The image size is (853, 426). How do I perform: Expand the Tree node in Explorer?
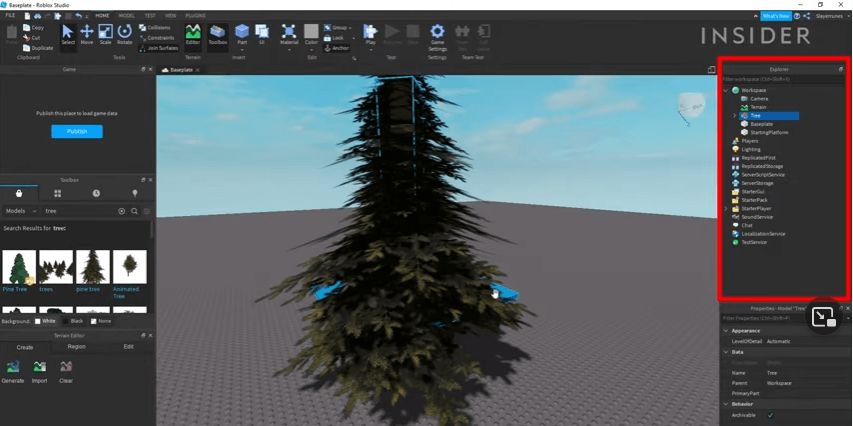click(735, 116)
